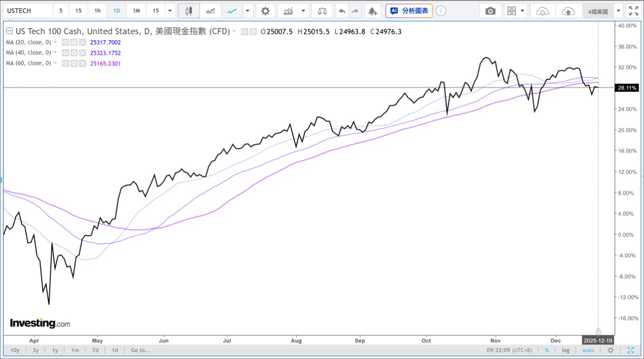
Task: Take a chart snapshot with the camera icon
Action: click(x=491, y=10)
